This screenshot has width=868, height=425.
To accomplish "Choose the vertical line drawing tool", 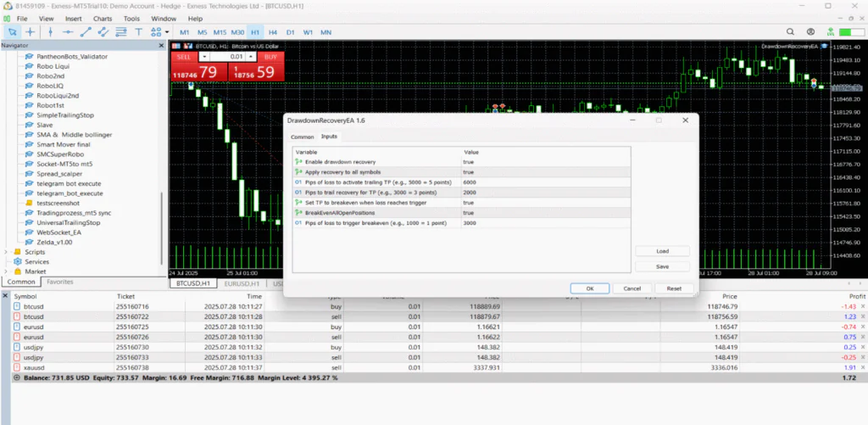I will (x=50, y=32).
